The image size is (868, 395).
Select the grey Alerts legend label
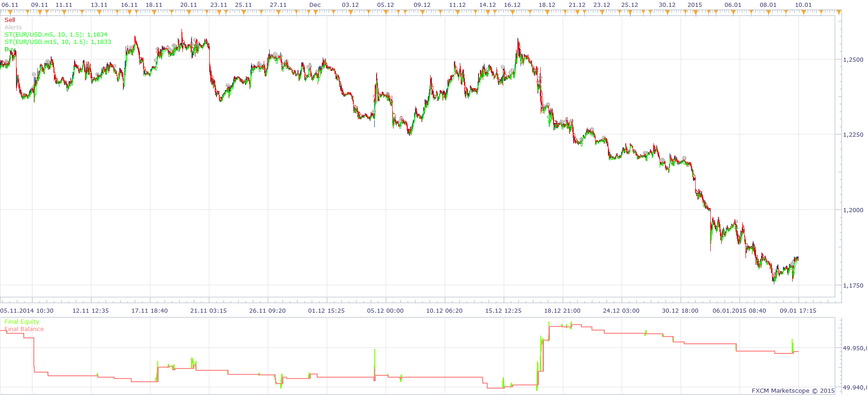(13, 27)
